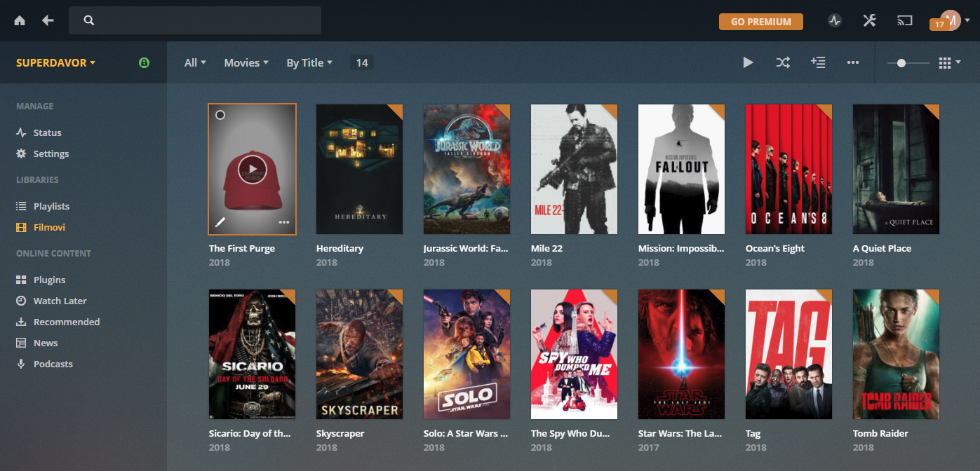
Task: Open the Mile 22 poster
Action: click(x=574, y=169)
